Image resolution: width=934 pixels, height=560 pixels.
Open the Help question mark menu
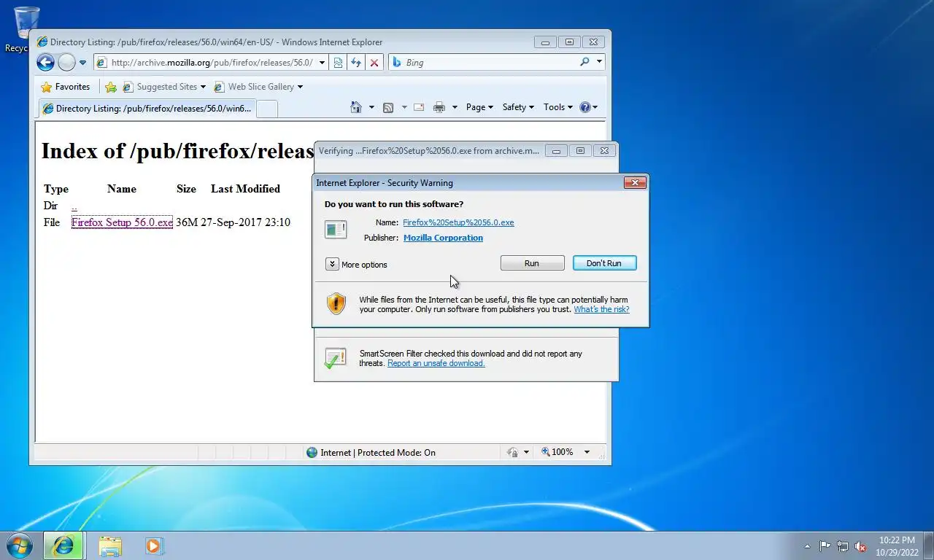click(x=588, y=107)
